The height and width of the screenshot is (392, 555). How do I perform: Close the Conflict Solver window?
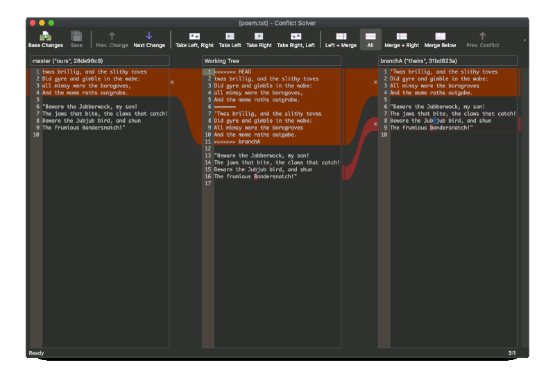click(33, 23)
